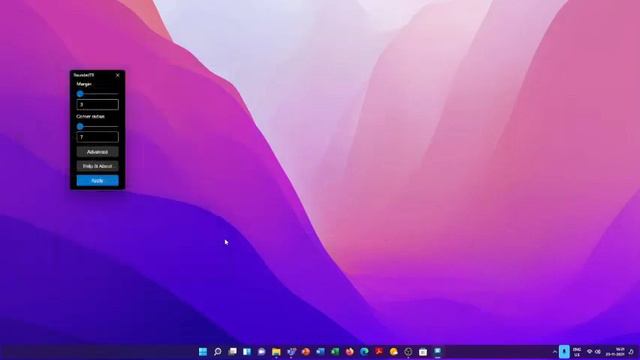The image size is (640, 360).
Task: Open Adobe Acrobat from the taskbar
Action: tap(379, 351)
